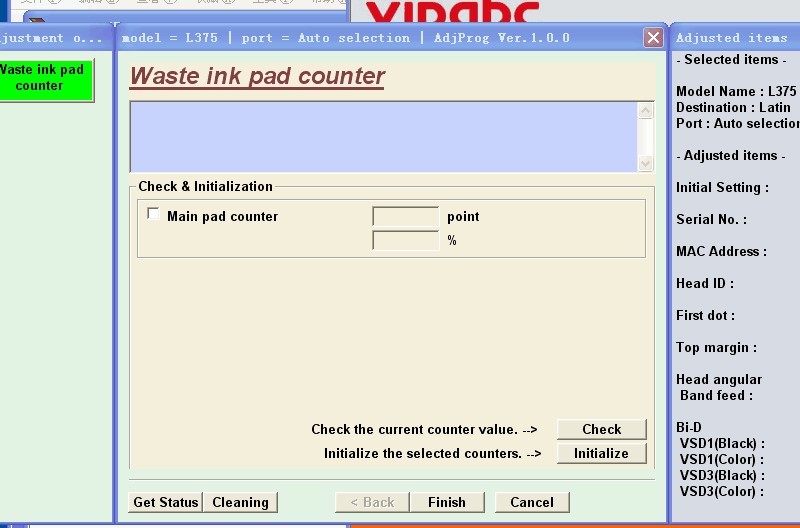
Task: Click the 'MAC Address :' label
Action: [721, 252]
